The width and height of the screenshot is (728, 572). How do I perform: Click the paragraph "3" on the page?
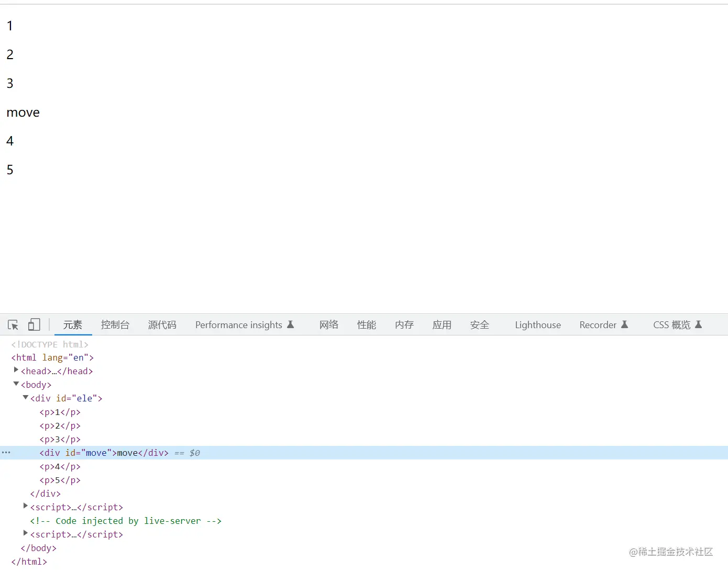pyautogui.click(x=10, y=83)
